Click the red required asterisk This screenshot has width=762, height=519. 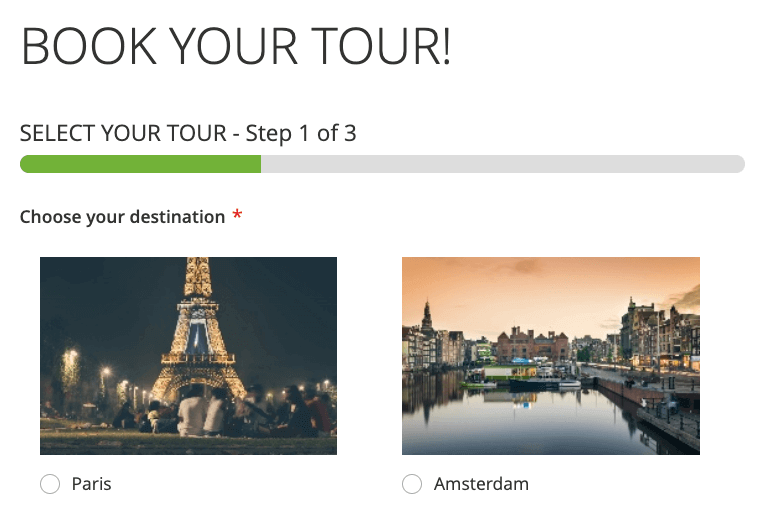pos(237,216)
